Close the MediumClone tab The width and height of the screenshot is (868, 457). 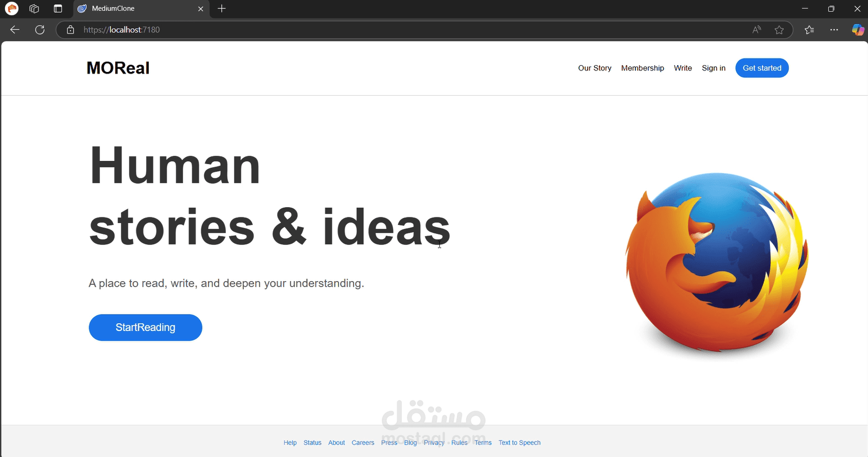click(201, 9)
